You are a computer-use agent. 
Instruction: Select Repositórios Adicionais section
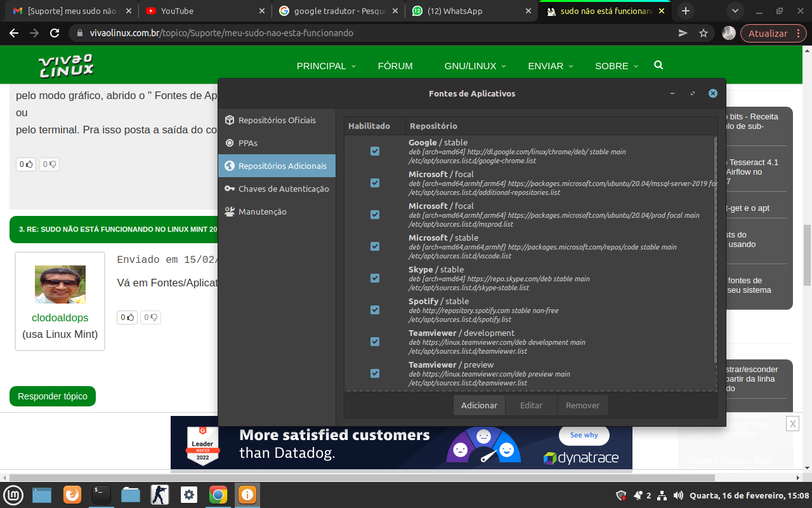pos(277,166)
